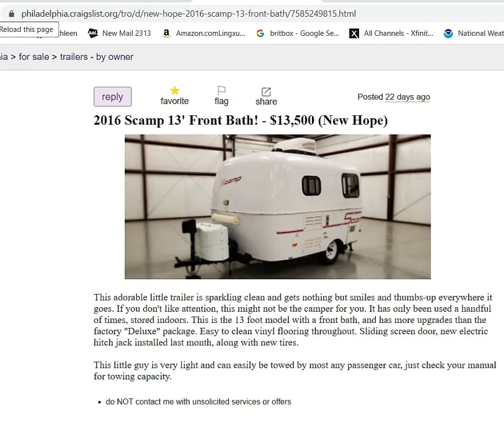The height and width of the screenshot is (427, 504).
Task: Open the Scamp trailer photo
Action: click(278, 207)
